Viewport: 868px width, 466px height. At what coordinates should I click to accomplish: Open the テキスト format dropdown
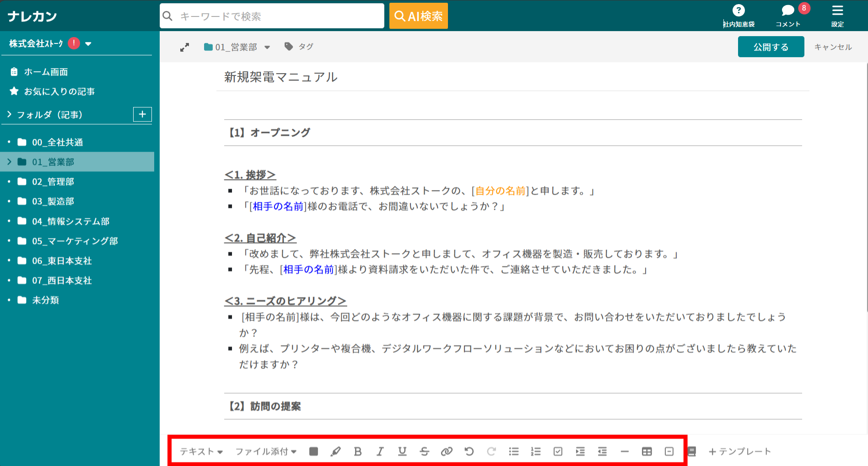[x=201, y=451]
